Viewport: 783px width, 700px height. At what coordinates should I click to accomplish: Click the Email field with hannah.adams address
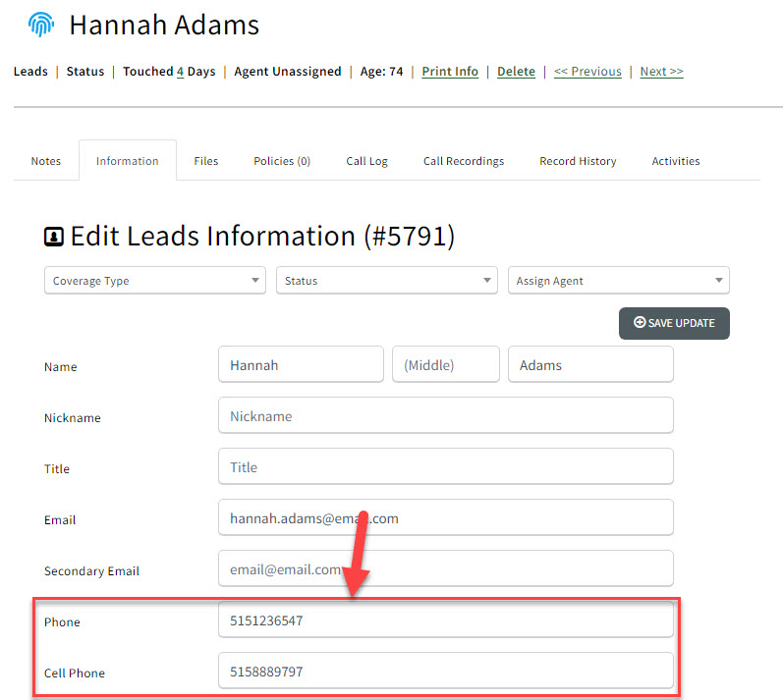click(x=446, y=518)
